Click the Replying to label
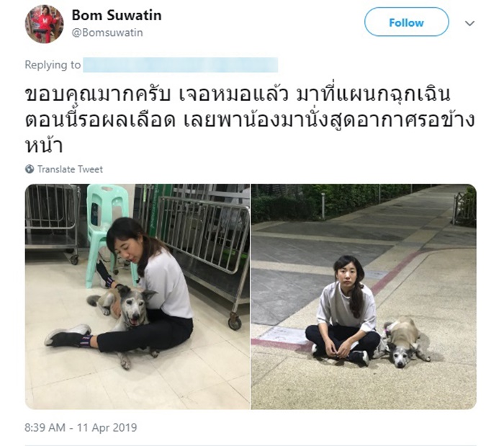This screenshot has width=504, height=446. pyautogui.click(x=53, y=65)
